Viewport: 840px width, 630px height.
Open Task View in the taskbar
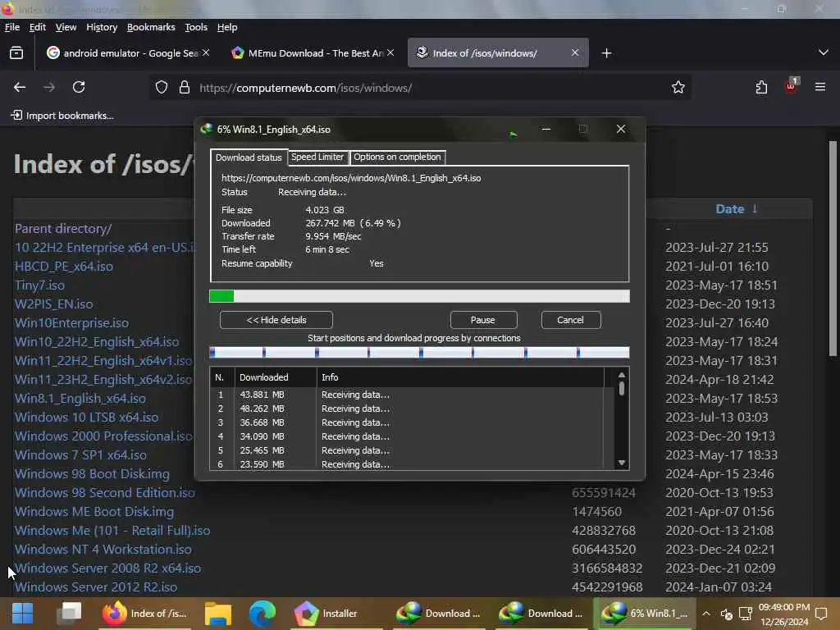(x=69, y=614)
